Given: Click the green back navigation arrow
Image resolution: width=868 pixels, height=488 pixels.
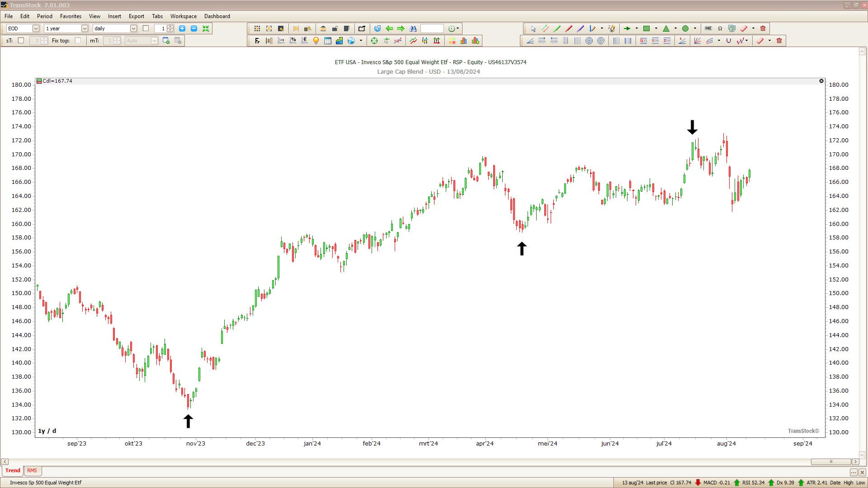Looking at the screenshot, I should tap(389, 28).
